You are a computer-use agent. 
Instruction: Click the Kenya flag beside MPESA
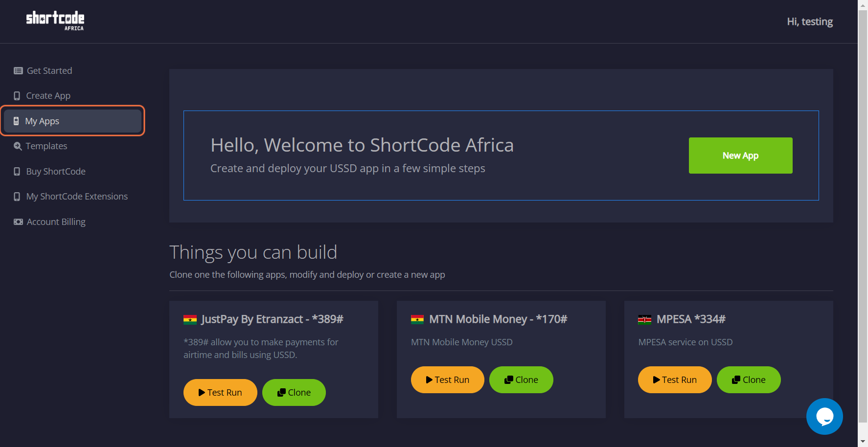644,320
